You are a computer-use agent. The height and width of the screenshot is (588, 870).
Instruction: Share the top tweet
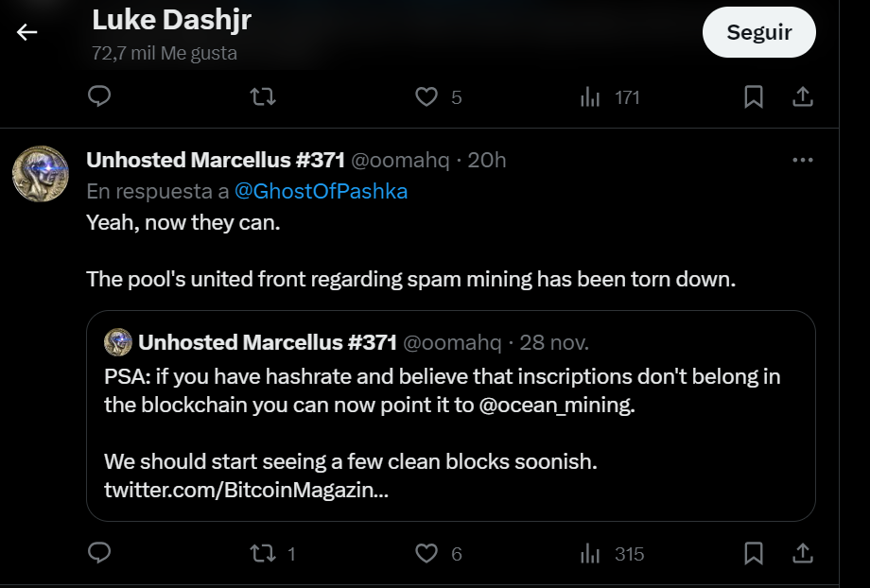802,96
